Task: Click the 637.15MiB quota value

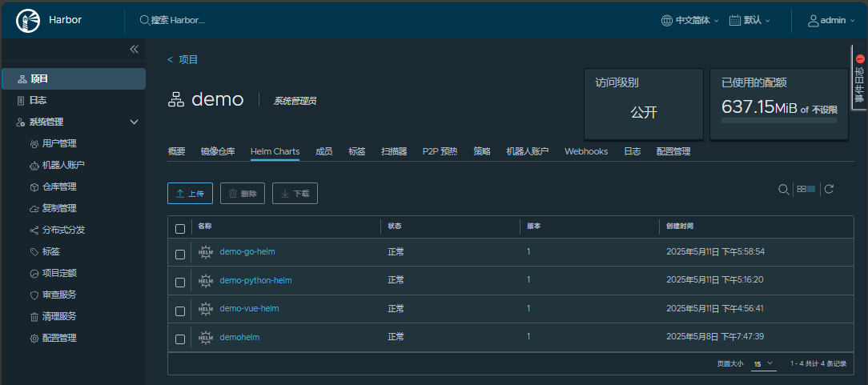Action: click(x=759, y=107)
